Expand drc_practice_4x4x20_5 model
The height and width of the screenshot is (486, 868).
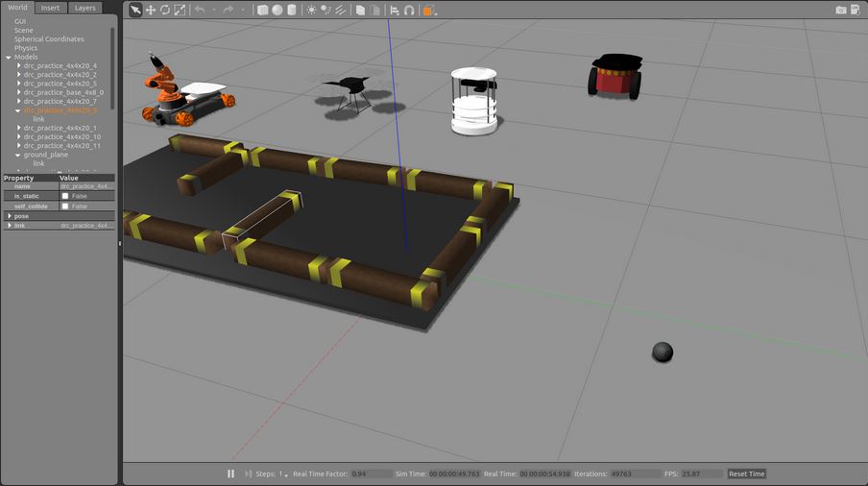[x=19, y=83]
